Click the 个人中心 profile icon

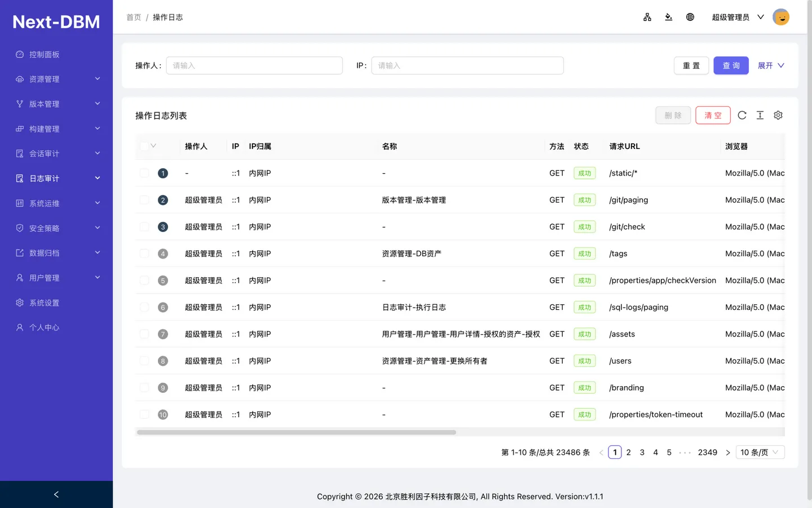point(20,327)
